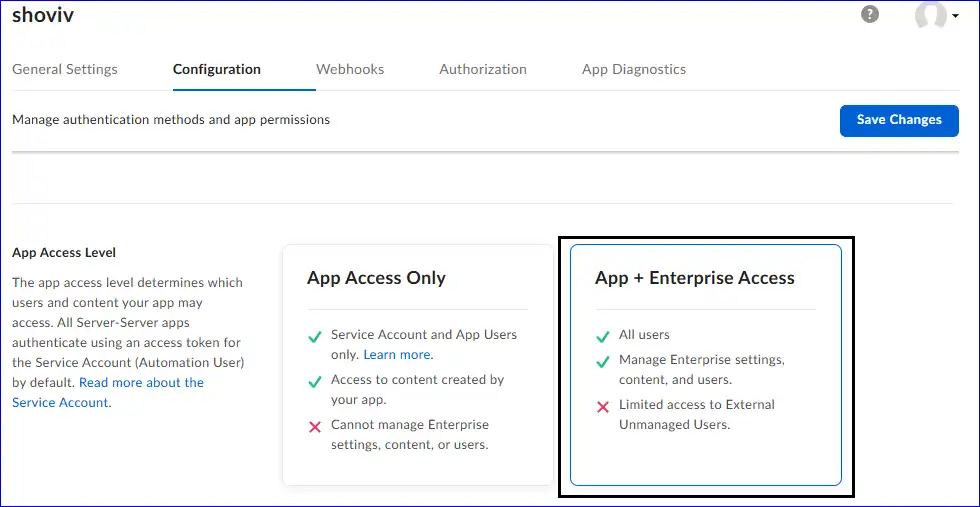Click the help question mark icon
The width and height of the screenshot is (980, 507).
pyautogui.click(x=870, y=14)
